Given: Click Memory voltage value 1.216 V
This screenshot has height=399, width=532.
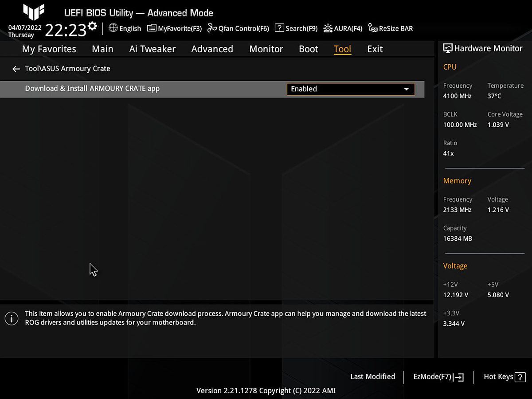Looking at the screenshot, I should pos(498,210).
